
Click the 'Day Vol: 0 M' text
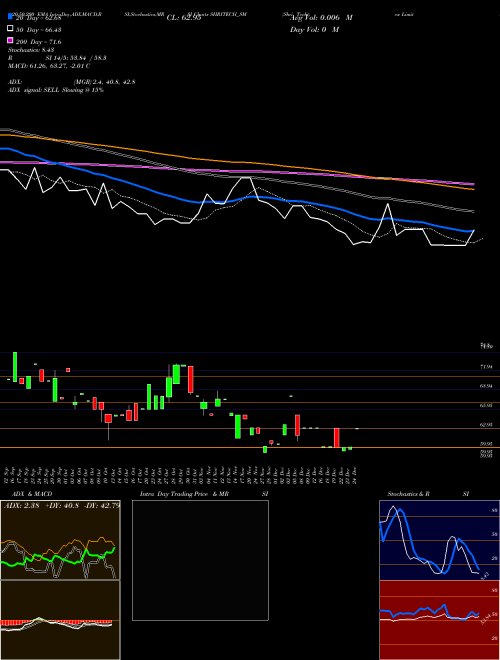click(x=314, y=29)
